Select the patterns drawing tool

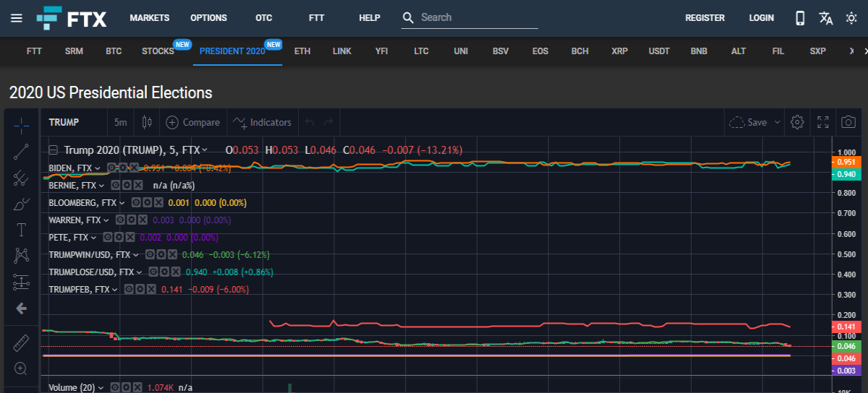21,256
